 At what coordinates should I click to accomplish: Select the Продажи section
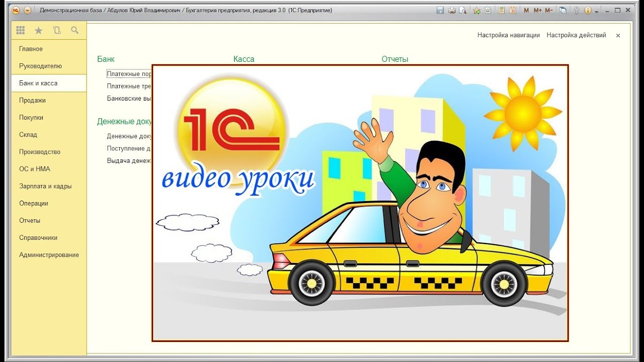pos(49,100)
